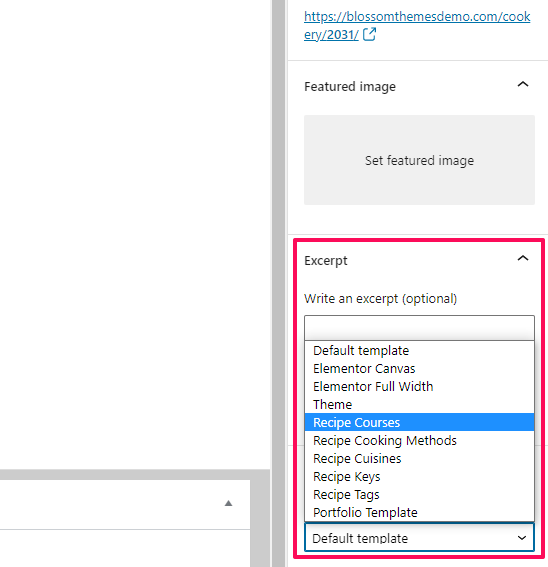Open the Default template select box

click(x=419, y=538)
